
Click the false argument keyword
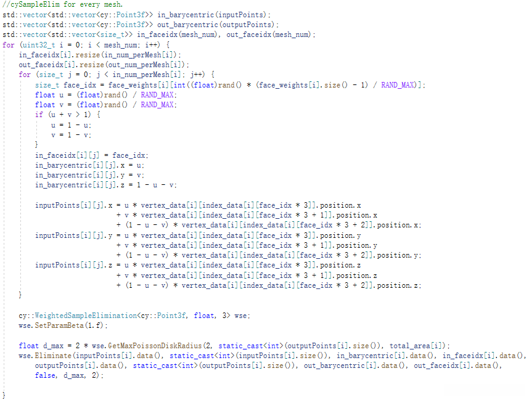click(45, 375)
